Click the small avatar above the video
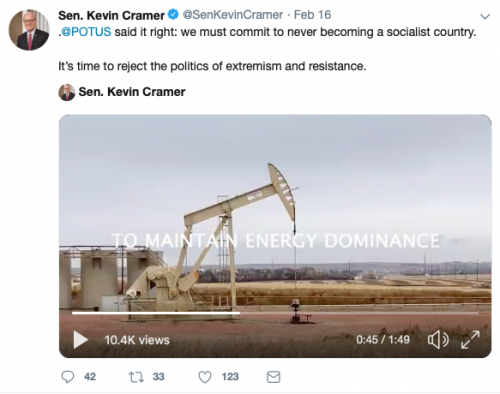500x394 pixels. pos(67,92)
